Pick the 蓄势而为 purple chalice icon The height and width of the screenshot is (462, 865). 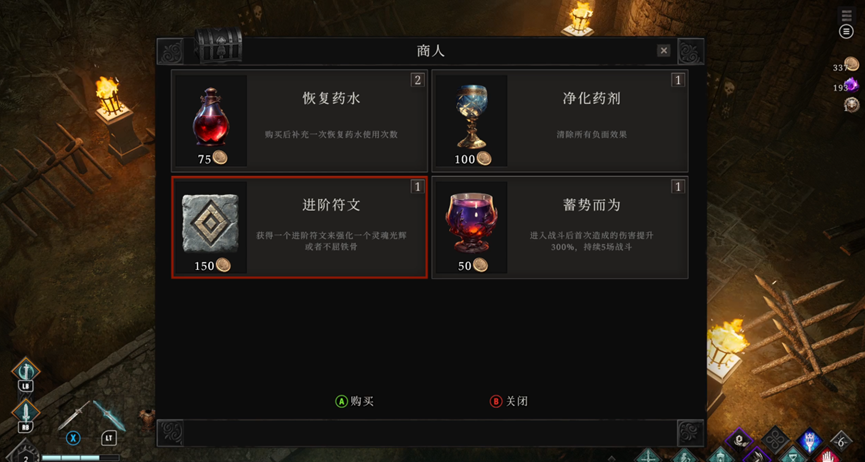coord(471,222)
